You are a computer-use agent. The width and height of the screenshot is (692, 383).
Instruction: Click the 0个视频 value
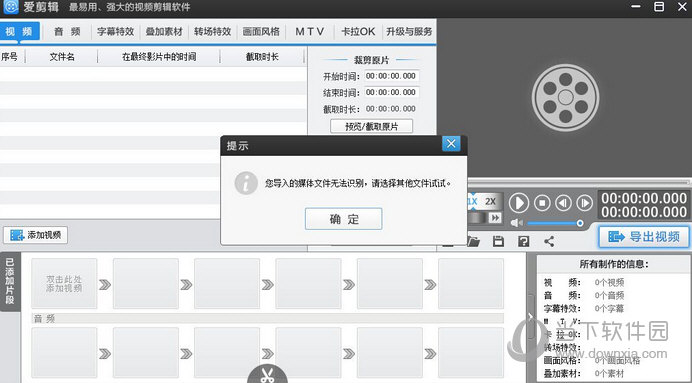click(609, 282)
